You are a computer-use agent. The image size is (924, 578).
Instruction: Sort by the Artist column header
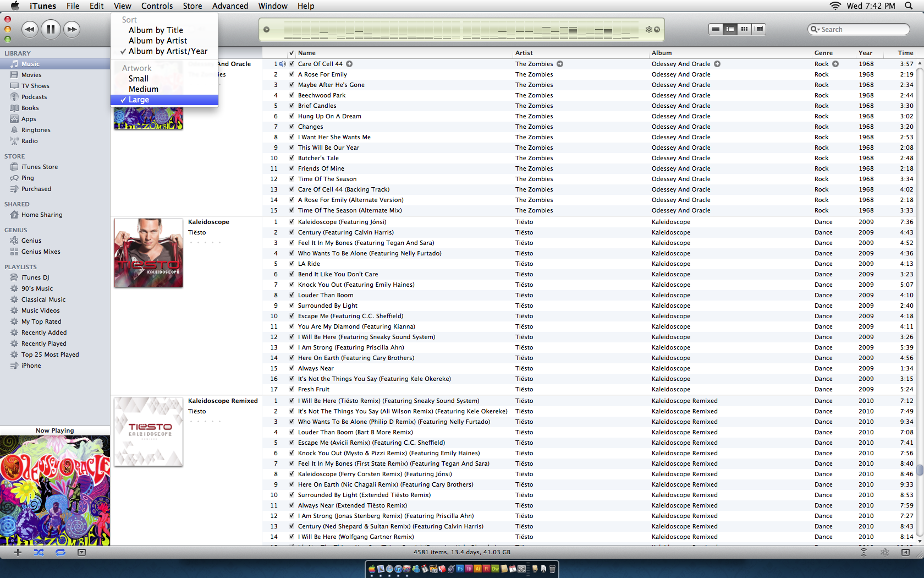click(x=581, y=53)
